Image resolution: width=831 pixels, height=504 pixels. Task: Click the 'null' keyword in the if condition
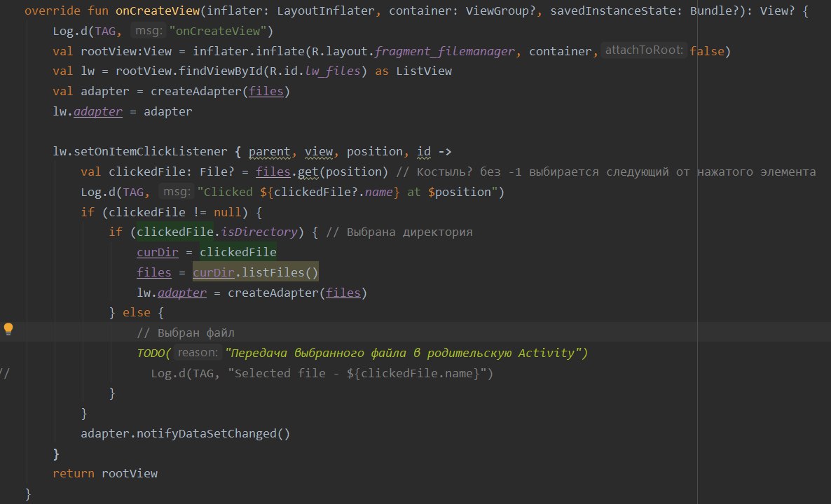point(227,212)
